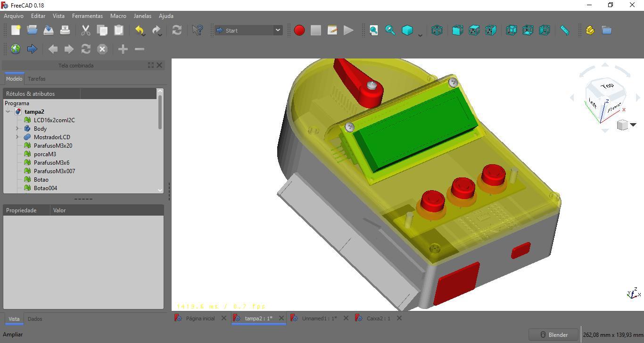644x343 pixels.
Task: Close the Caixa2 : 1 document tab
Action: pyautogui.click(x=399, y=318)
